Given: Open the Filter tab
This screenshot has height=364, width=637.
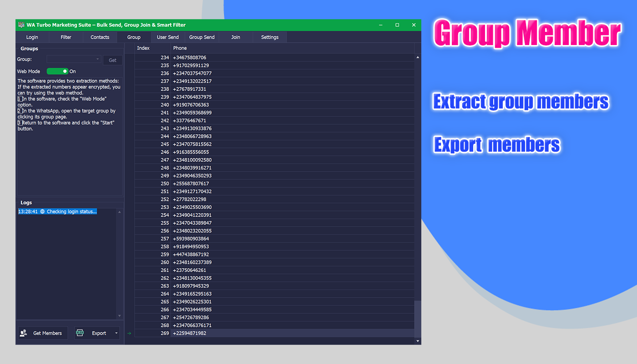Looking at the screenshot, I should coord(66,37).
